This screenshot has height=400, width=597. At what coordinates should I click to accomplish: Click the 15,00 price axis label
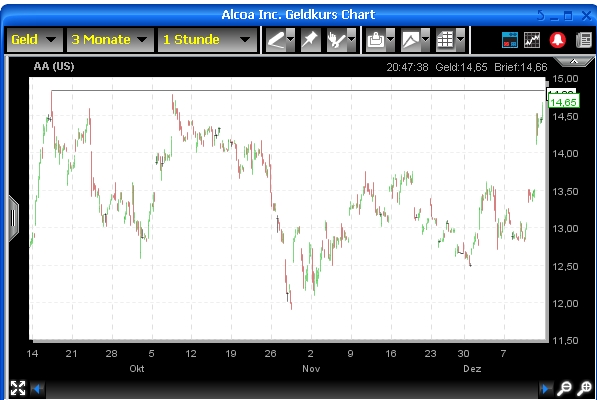565,79
